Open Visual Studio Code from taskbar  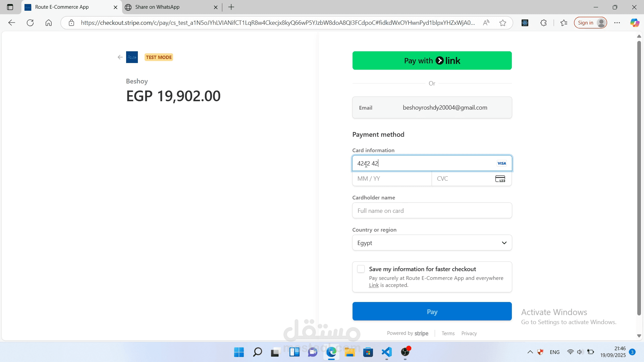pyautogui.click(x=387, y=352)
